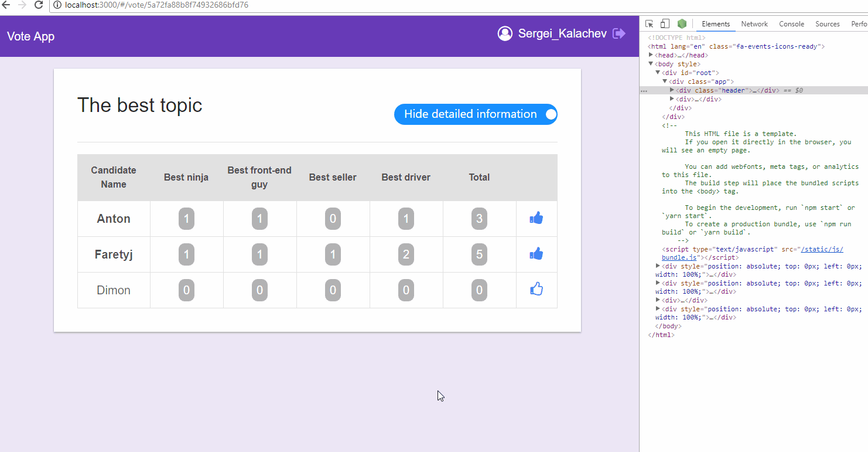
Task: Expand the head element in DevTools
Action: 651,55
